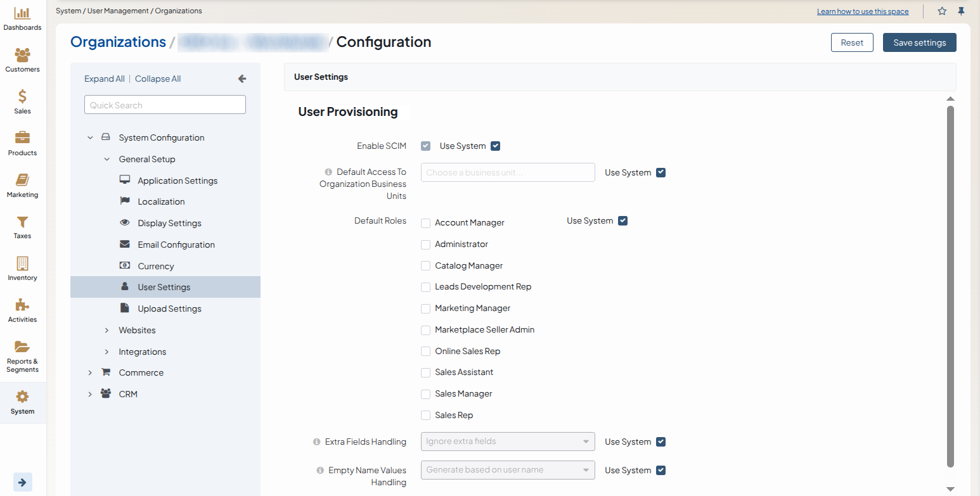Check the Administrator role checkbox
The image size is (980, 496).
(426, 245)
